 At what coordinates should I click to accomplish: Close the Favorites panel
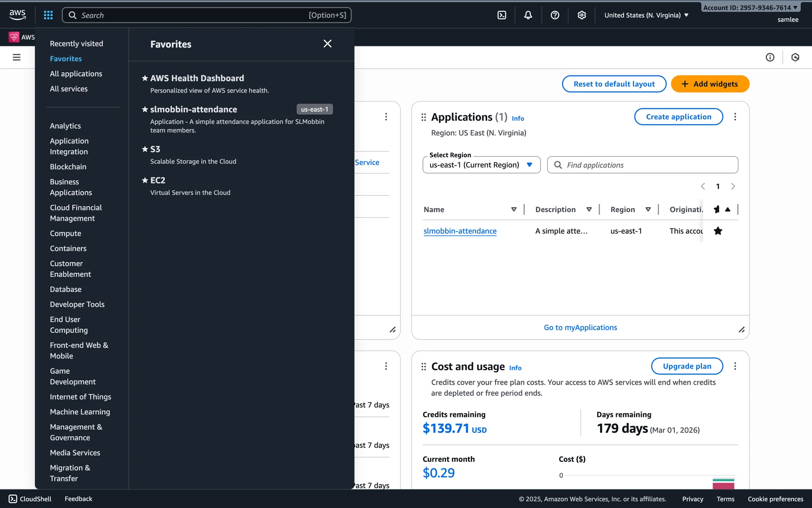pyautogui.click(x=327, y=44)
